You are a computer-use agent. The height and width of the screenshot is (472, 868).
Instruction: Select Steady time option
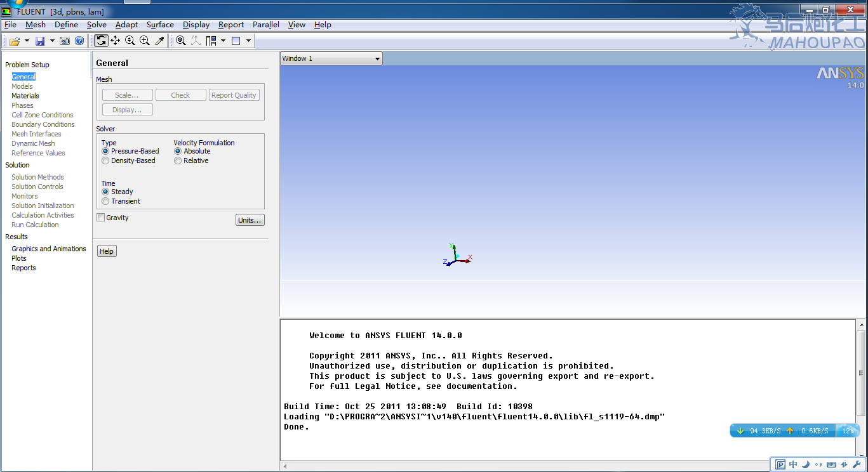[117, 192]
